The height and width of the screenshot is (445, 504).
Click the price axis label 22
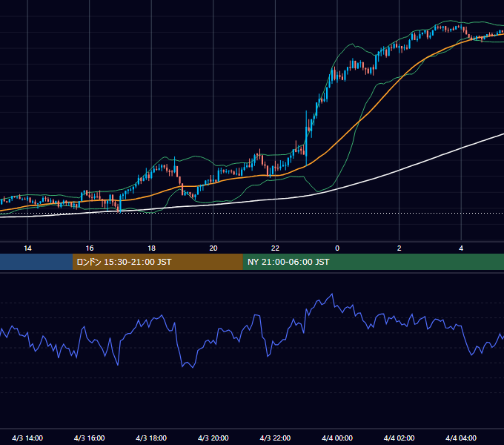click(x=275, y=248)
